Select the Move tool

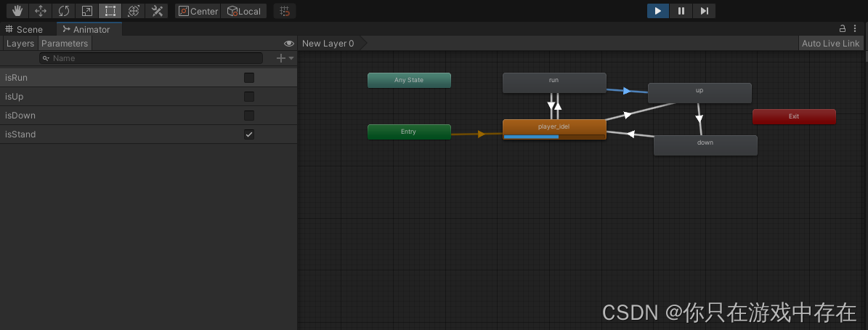41,10
